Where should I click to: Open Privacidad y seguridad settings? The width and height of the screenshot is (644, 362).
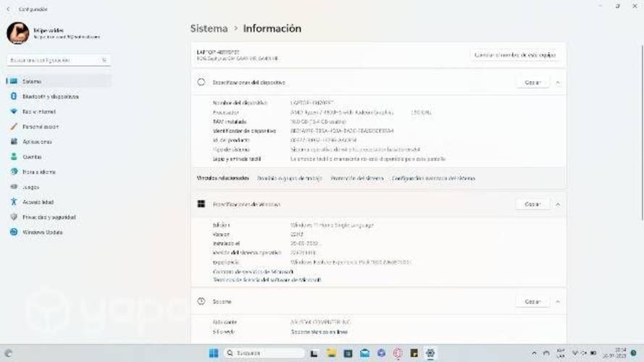tap(59, 217)
